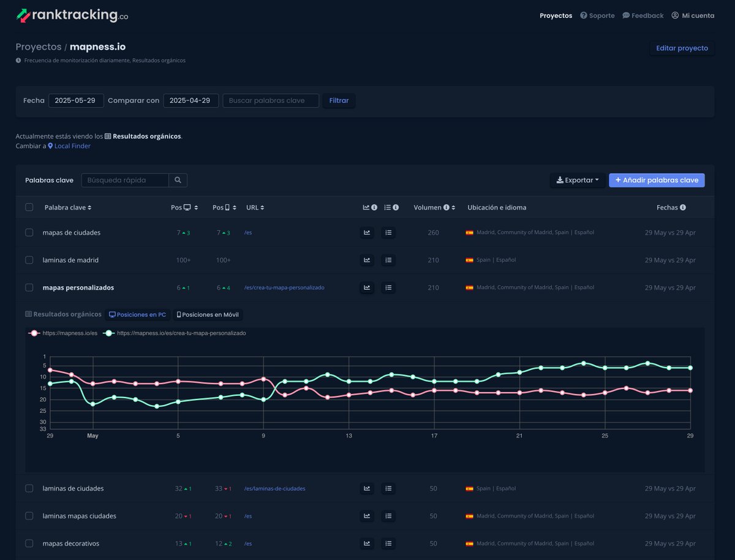Click the Volumen info icon
The width and height of the screenshot is (735, 560).
pos(447,208)
